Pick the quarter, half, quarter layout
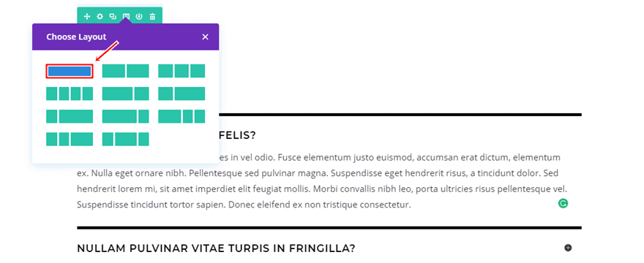Screen dimensions: 644x263 tap(126, 139)
